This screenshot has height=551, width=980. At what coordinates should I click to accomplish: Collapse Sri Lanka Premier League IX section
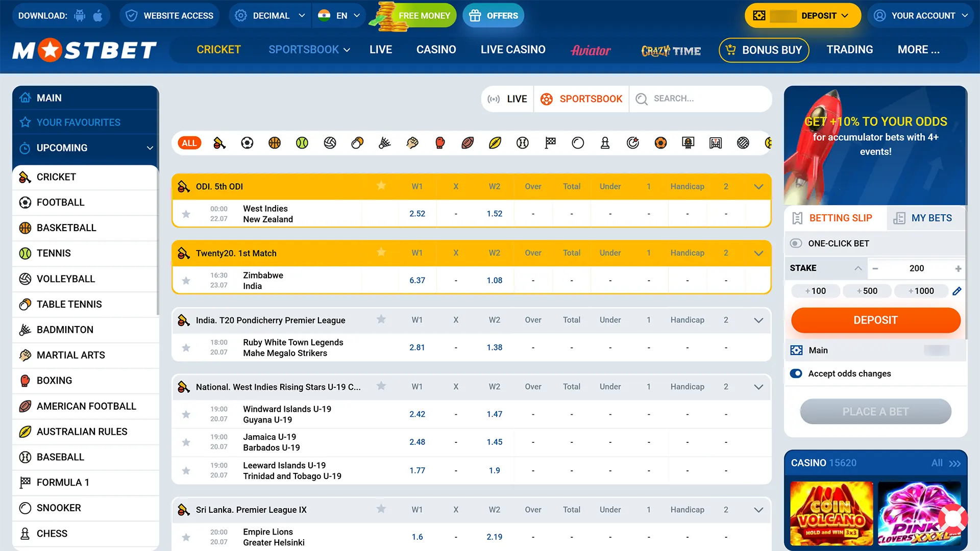coord(758,510)
